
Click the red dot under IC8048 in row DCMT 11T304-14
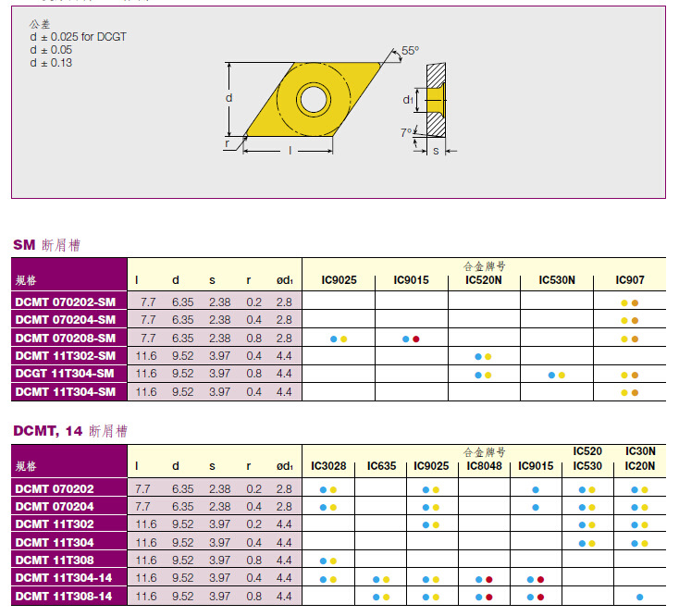click(489, 580)
